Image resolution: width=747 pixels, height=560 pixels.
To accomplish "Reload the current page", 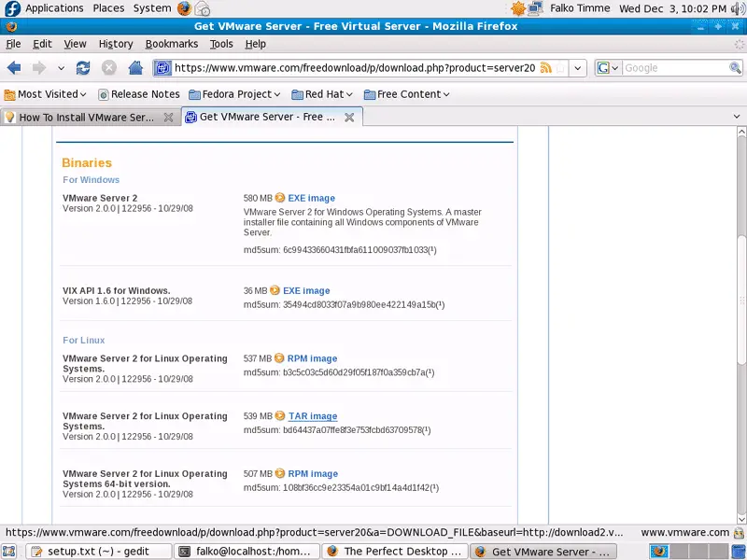I will coord(83,68).
